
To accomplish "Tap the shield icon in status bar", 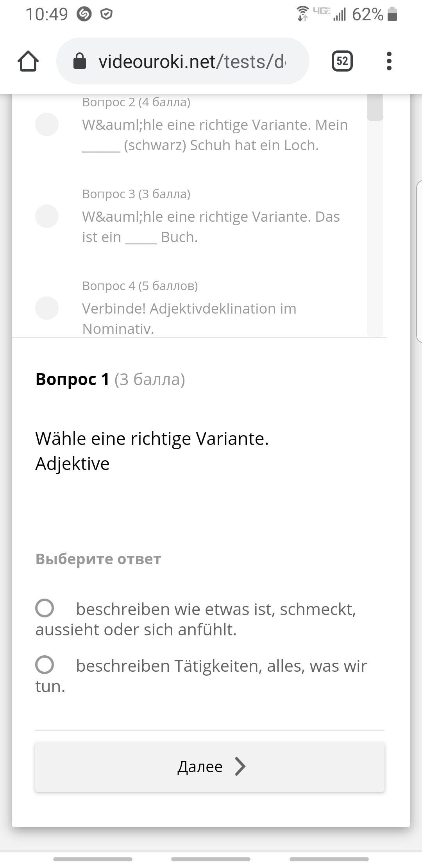I will pyautogui.click(x=106, y=14).
